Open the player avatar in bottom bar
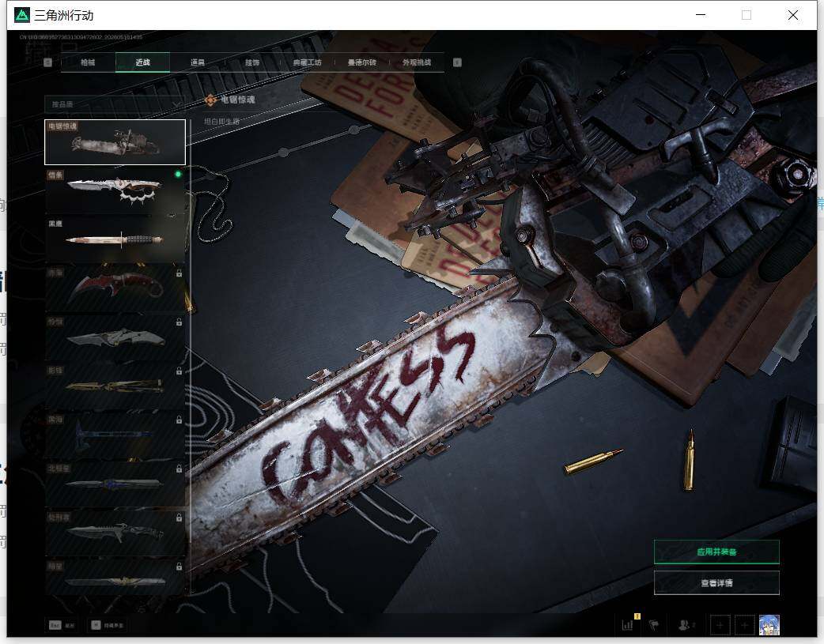The width and height of the screenshot is (824, 644). click(x=769, y=625)
